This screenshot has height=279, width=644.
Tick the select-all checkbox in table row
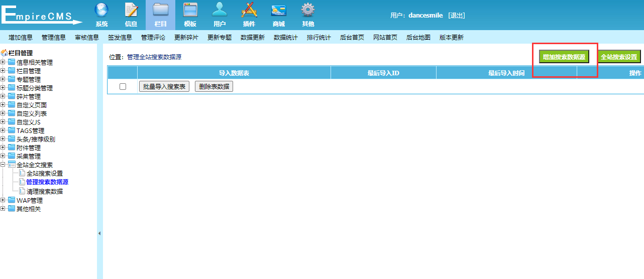[123, 87]
